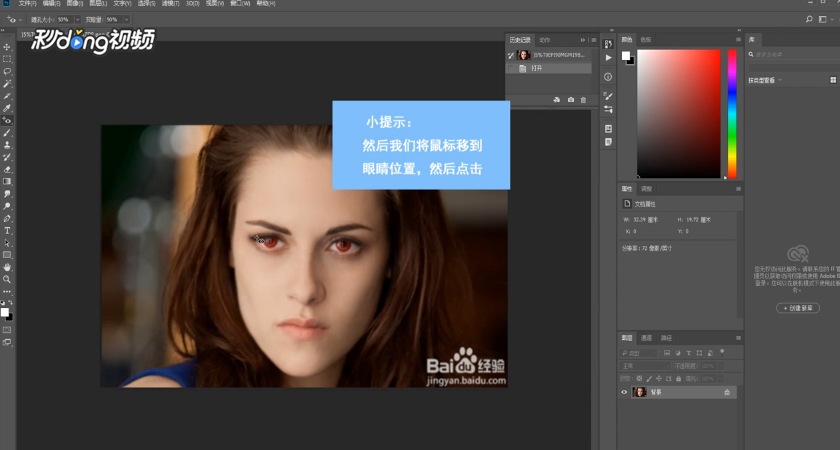Select the Pen tool
This screenshot has width=840, height=450.
pyautogui.click(x=7, y=219)
